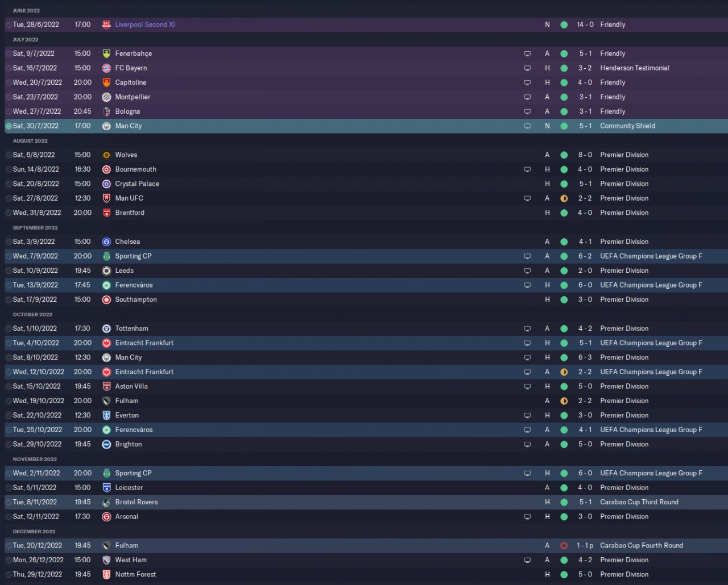Screen dimensions: 728x585
Task: Select the 1 - 1 p Carabao Cup score
Action: (585, 546)
